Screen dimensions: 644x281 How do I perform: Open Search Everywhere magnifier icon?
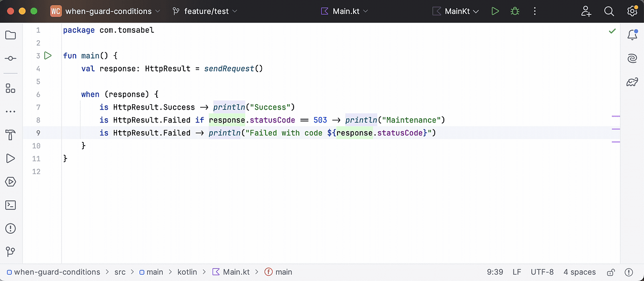click(609, 11)
